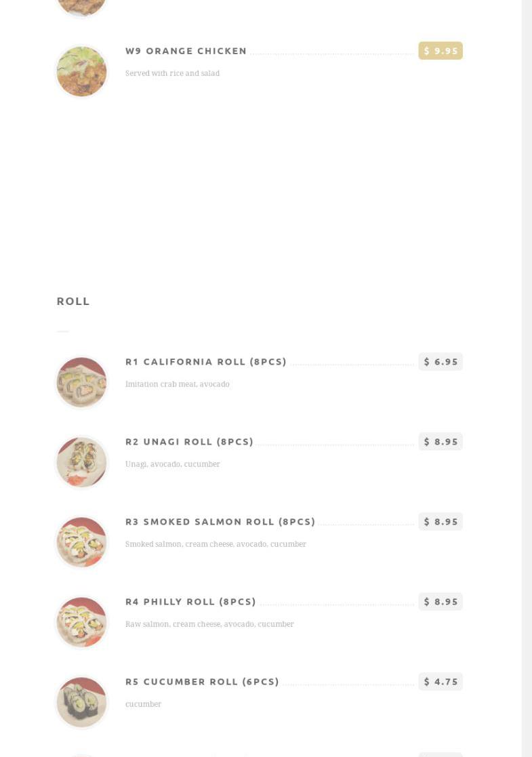Viewport: 532px width, 757px height.
Task: View the R2 Unagi Roll thumbnail image
Action: coord(81,462)
